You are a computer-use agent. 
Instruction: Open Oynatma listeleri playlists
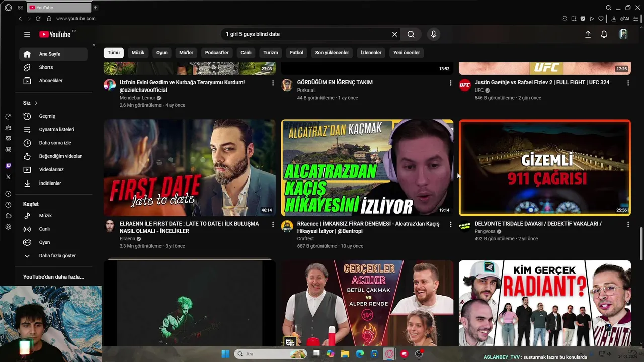(x=53, y=130)
